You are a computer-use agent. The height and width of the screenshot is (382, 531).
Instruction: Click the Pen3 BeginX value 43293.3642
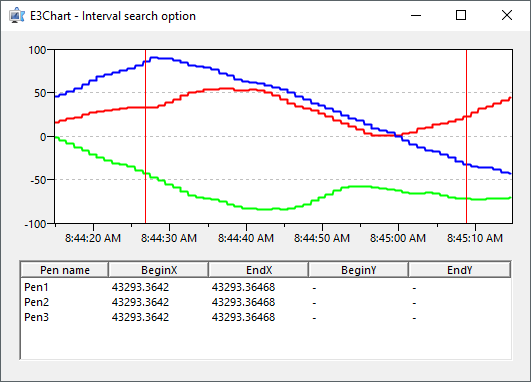(140, 317)
